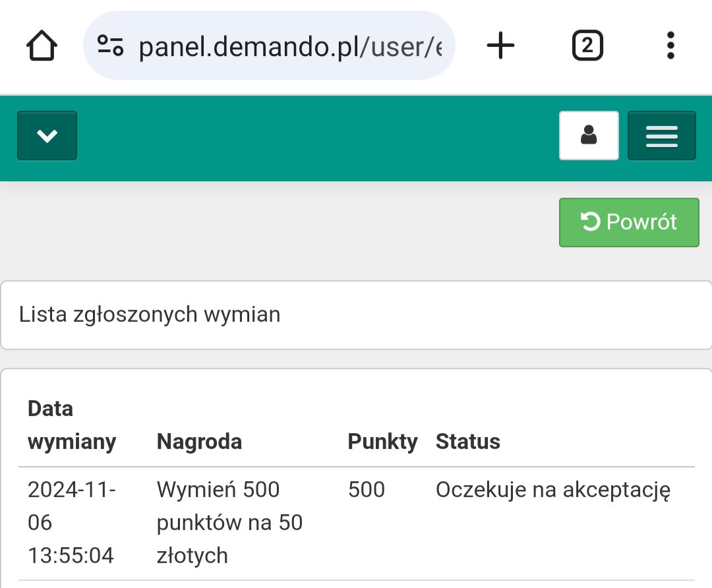The width and height of the screenshot is (712, 588).
Task: Click the Nagroda column header
Action: click(199, 442)
